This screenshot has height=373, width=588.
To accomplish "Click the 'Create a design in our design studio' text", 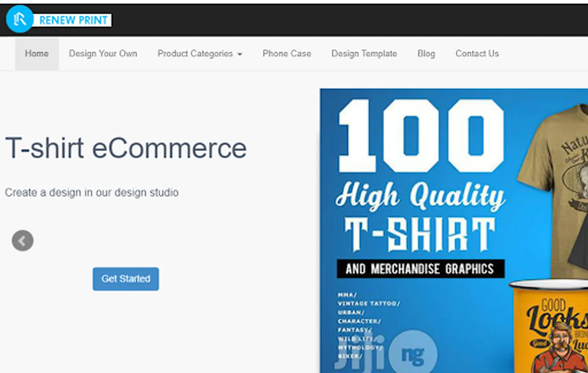I will pyautogui.click(x=92, y=193).
